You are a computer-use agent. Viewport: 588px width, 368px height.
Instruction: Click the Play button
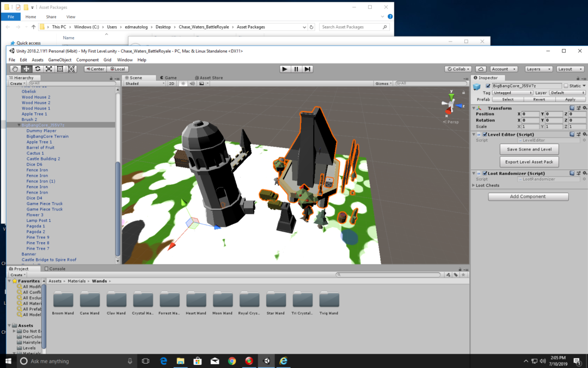(x=285, y=69)
